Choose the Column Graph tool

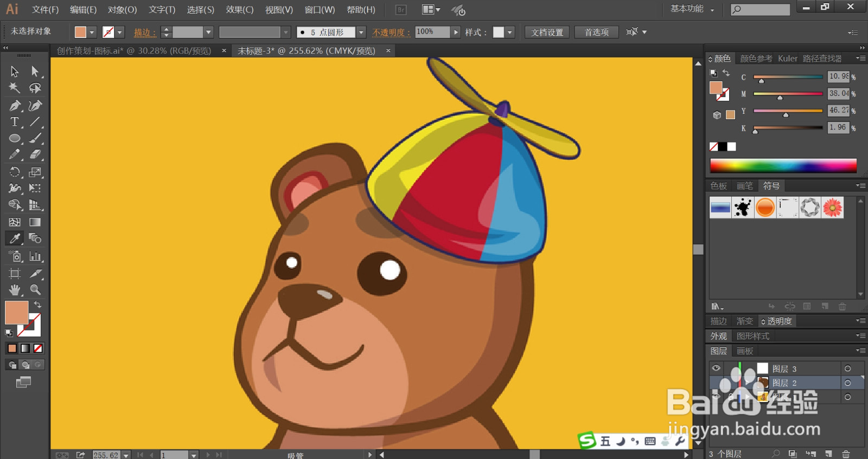pyautogui.click(x=35, y=256)
